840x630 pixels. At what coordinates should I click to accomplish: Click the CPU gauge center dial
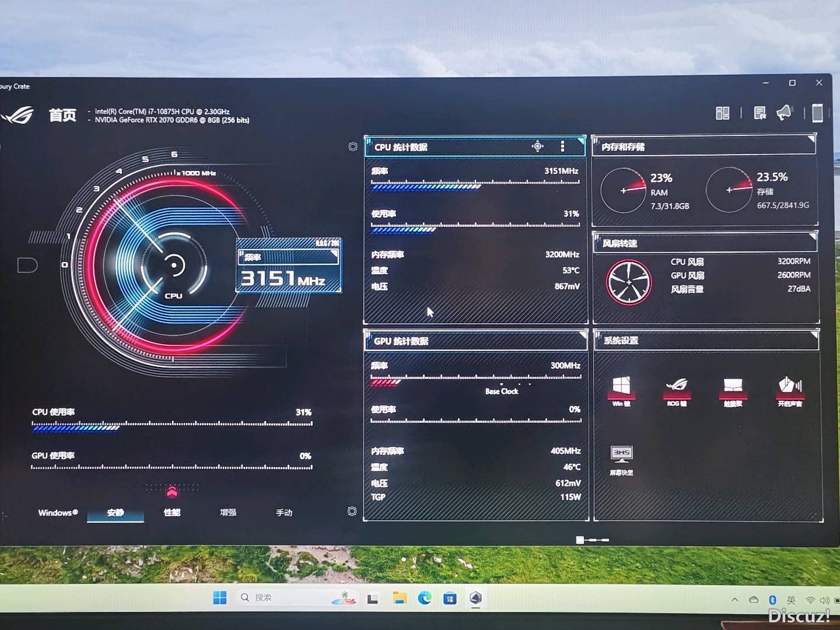point(173,265)
